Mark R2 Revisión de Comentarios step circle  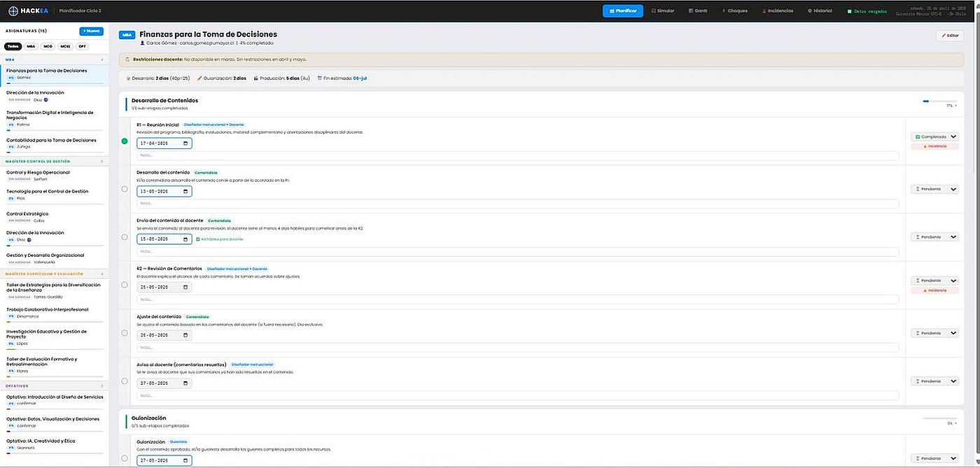point(125,285)
